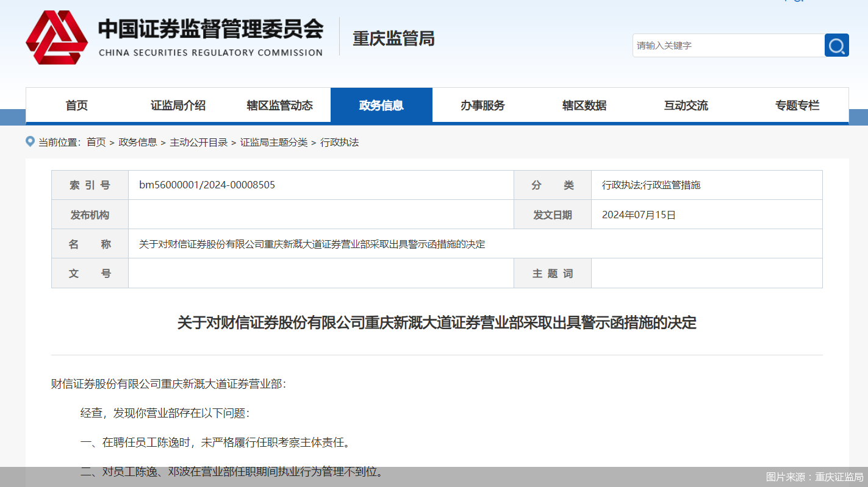Viewport: 868px width, 487px height.
Task: Click the date 2024年07月15日
Action: click(x=639, y=215)
